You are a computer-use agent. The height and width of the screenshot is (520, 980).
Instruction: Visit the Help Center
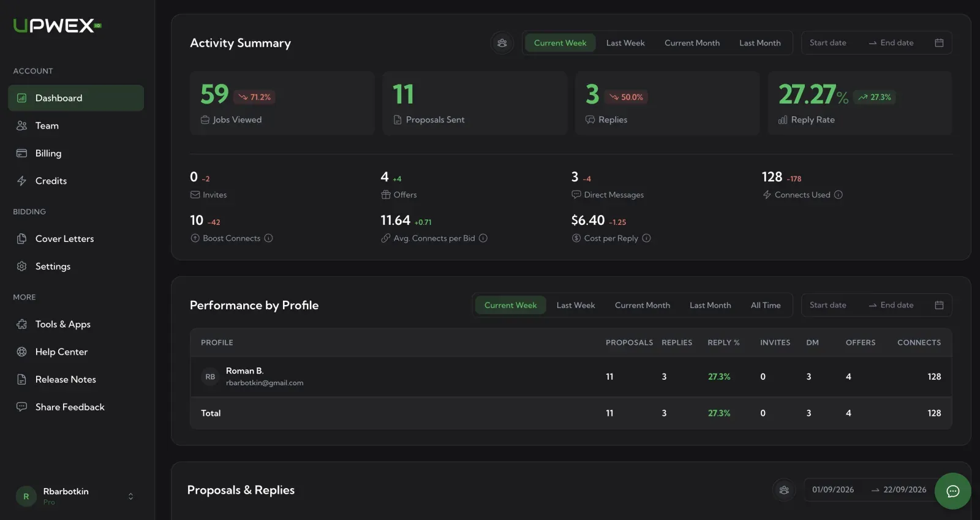[76, 352]
